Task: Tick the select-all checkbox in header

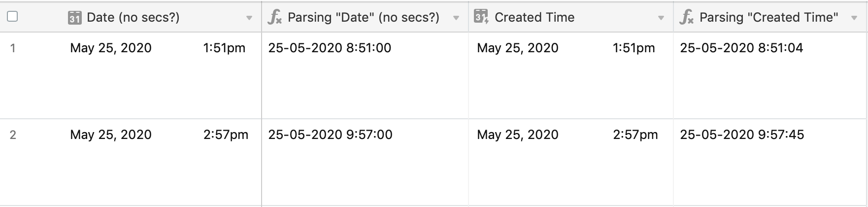Action: [13, 16]
